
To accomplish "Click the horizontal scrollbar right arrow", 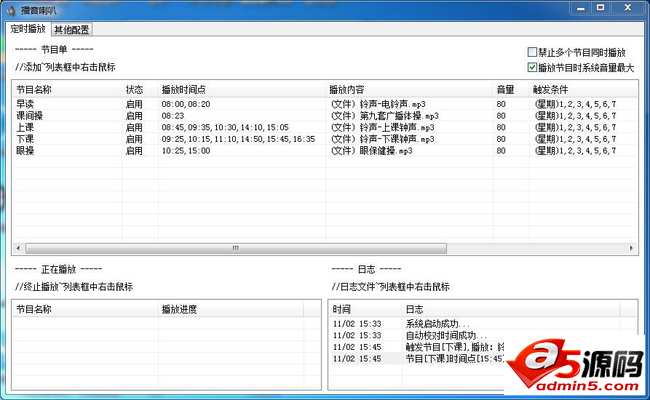I will coord(631,248).
